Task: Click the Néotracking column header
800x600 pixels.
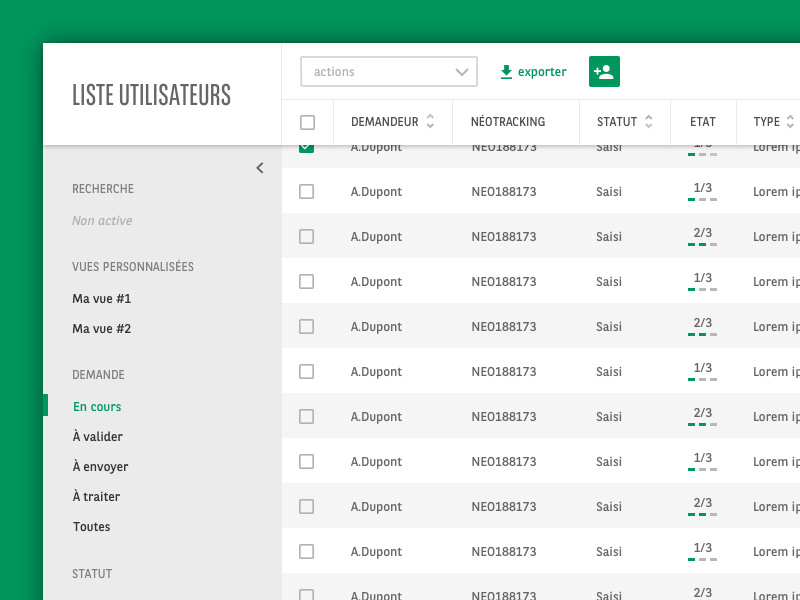Action: point(508,122)
